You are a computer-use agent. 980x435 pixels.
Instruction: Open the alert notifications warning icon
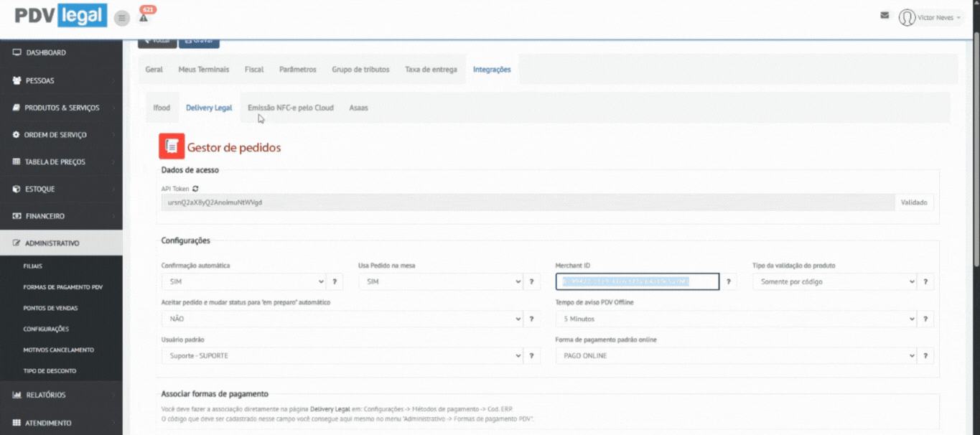[144, 18]
